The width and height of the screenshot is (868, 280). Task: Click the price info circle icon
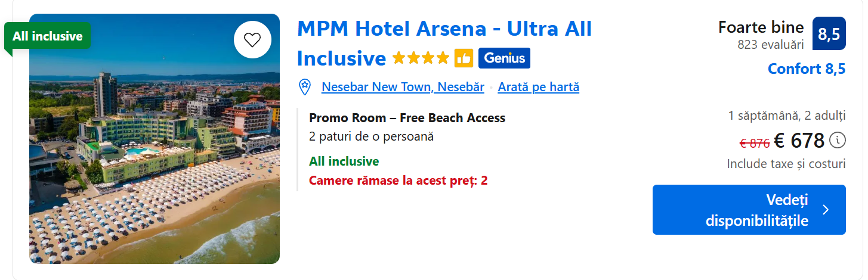838,141
